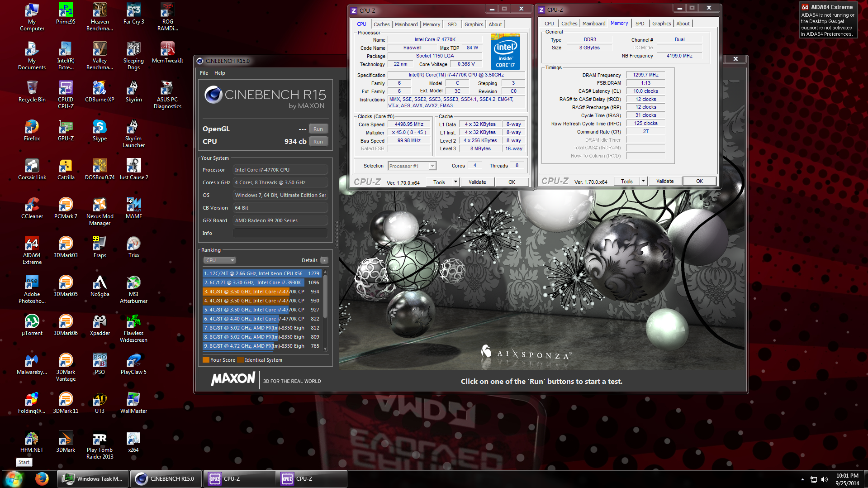Viewport: 868px width, 488px height.
Task: Open Fraps desktop shortcut
Action: click(x=100, y=247)
